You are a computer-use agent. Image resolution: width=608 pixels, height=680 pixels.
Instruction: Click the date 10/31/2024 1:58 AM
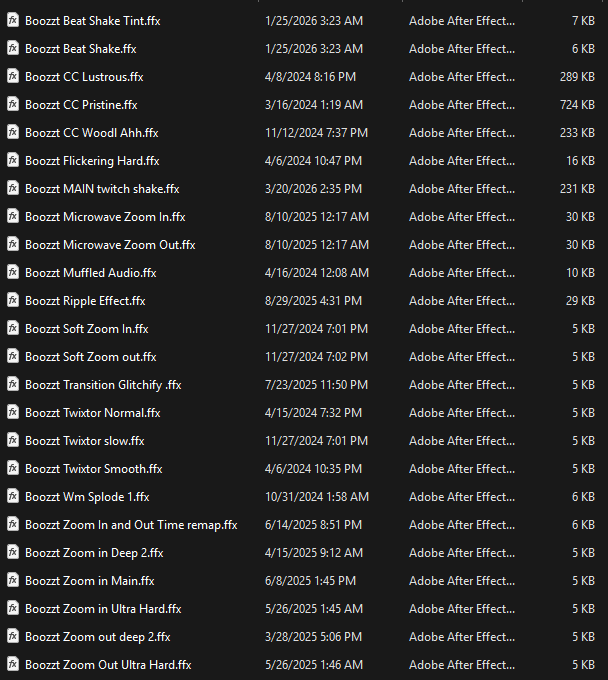point(317,497)
